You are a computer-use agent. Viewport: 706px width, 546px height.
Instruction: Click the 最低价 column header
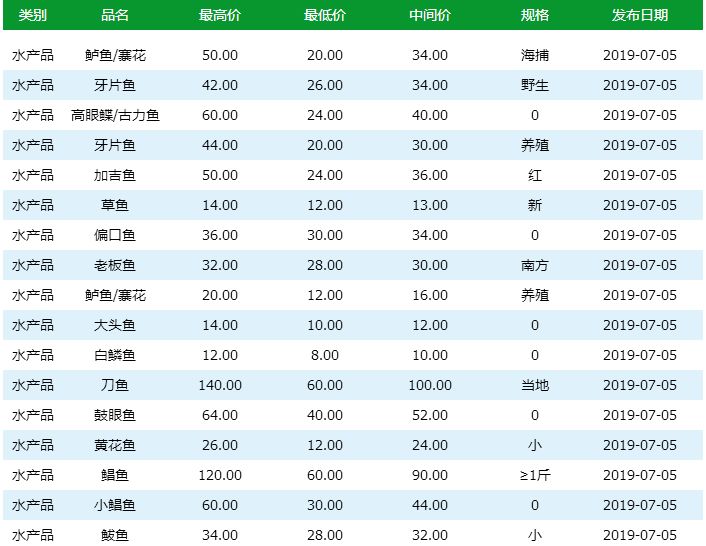(x=325, y=15)
